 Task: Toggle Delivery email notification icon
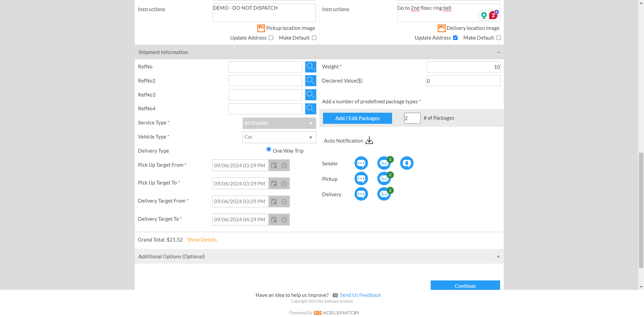tap(384, 194)
